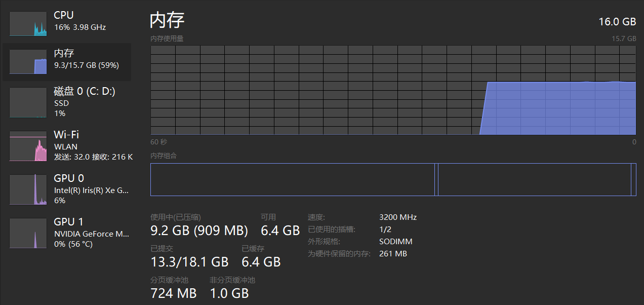Click the 9.2 GB (909 MB) in-use value
Screen dimensions: 644x305
tap(199, 231)
